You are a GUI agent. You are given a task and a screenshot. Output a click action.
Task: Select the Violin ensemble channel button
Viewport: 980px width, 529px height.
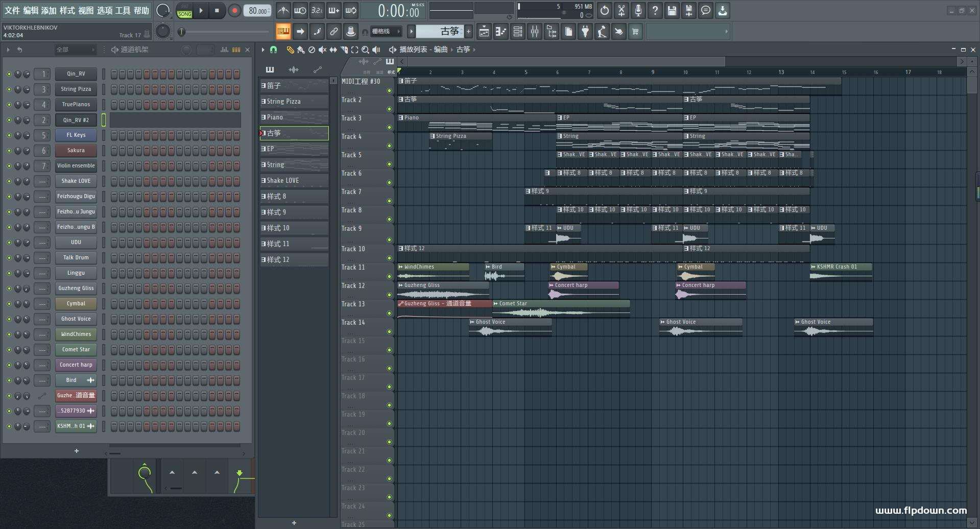pos(76,166)
